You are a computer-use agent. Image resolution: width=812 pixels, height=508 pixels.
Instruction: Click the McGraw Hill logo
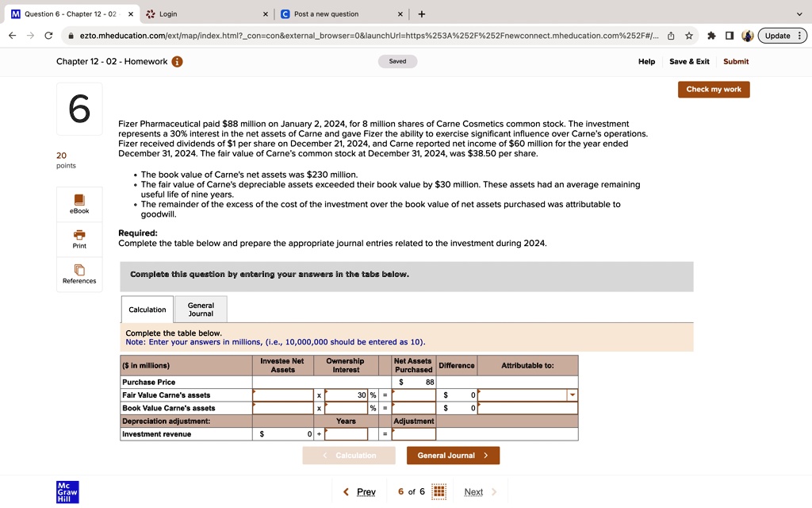pyautogui.click(x=67, y=492)
